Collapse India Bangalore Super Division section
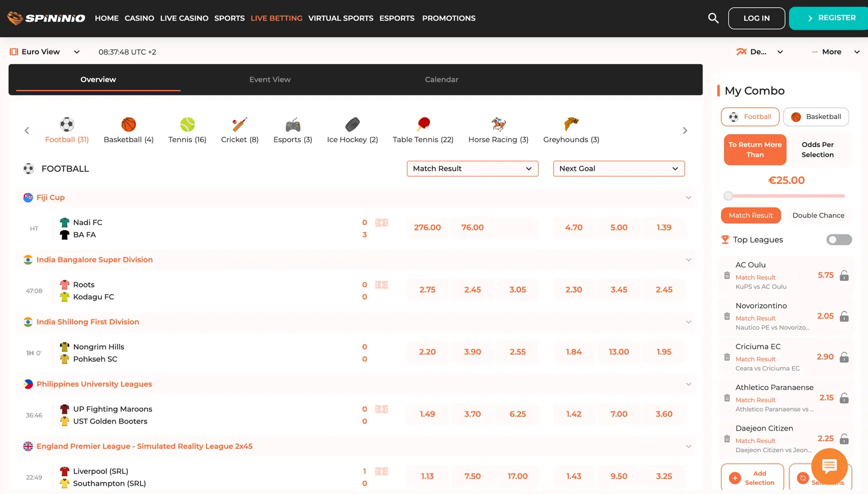The image size is (868, 494). [x=688, y=260]
